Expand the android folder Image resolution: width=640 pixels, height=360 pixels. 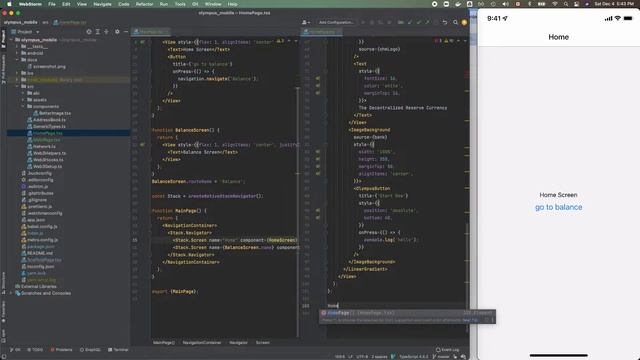[17, 53]
